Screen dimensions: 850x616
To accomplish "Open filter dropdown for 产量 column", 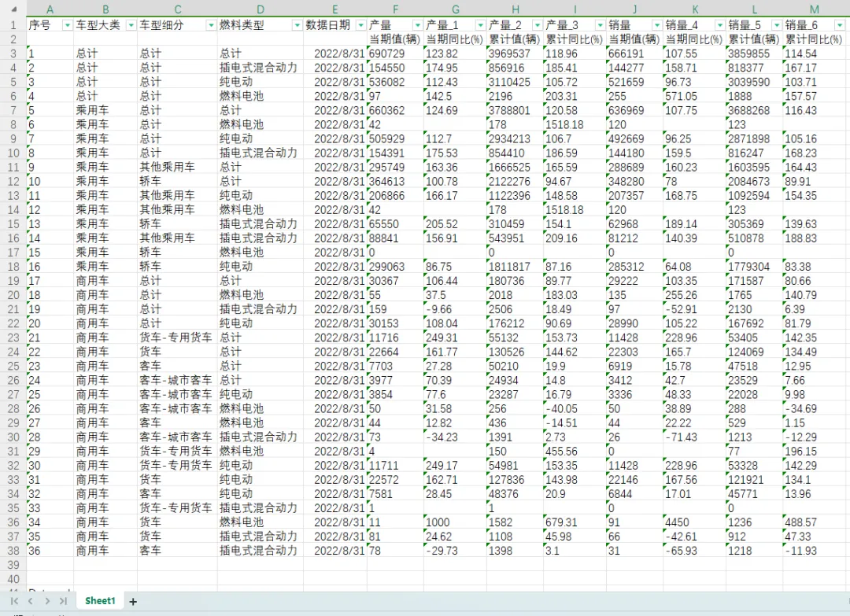I will [417, 25].
